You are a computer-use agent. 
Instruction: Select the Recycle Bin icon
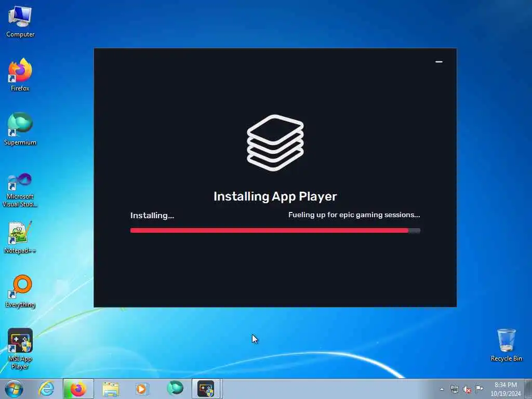pos(506,345)
